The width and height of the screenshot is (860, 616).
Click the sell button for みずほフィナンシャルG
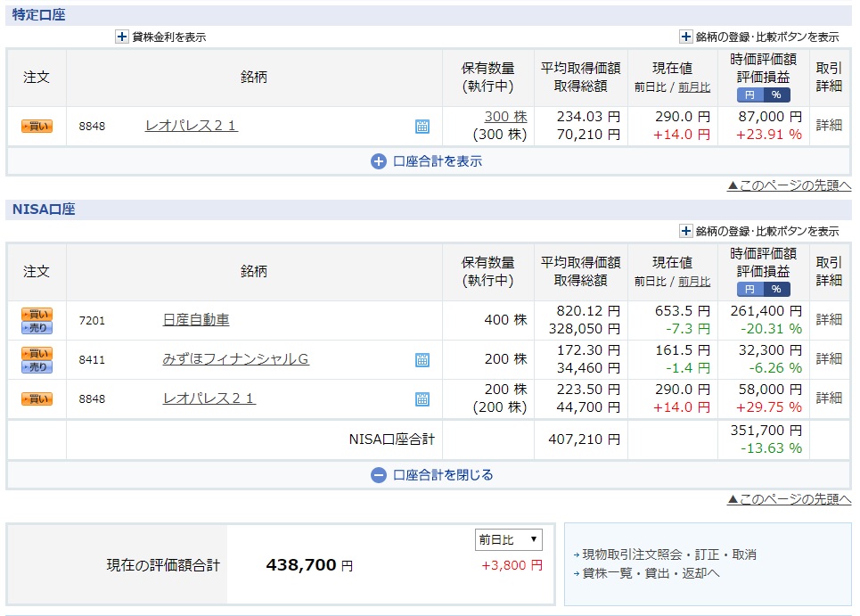(37, 367)
